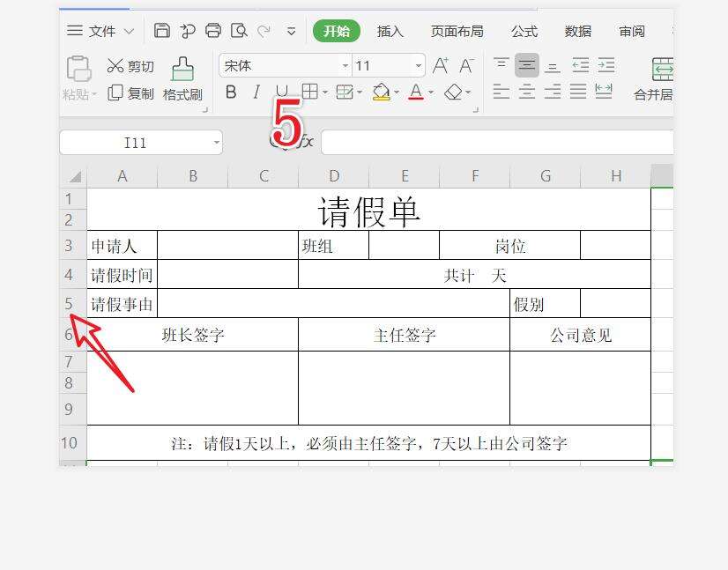Click the Save icon in quick toolbar

pos(162,31)
